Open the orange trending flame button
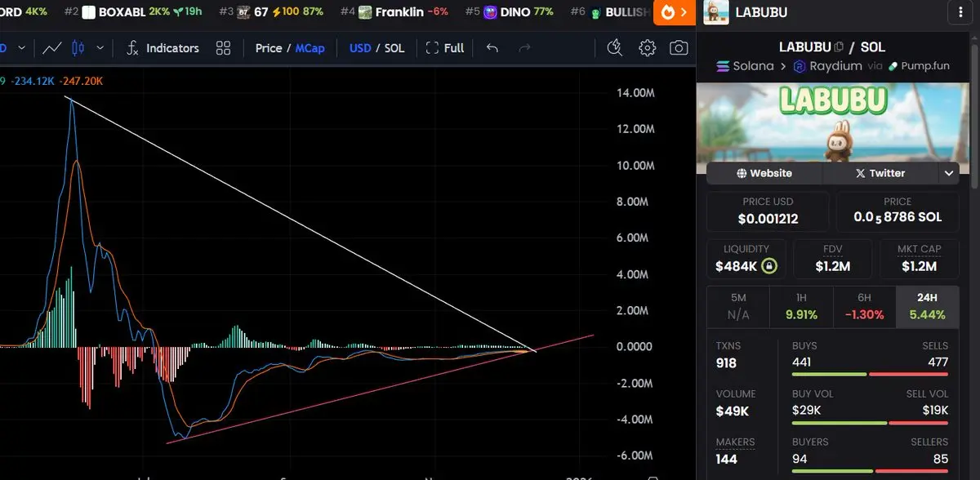Viewport: 980px width, 480px height. [674, 12]
